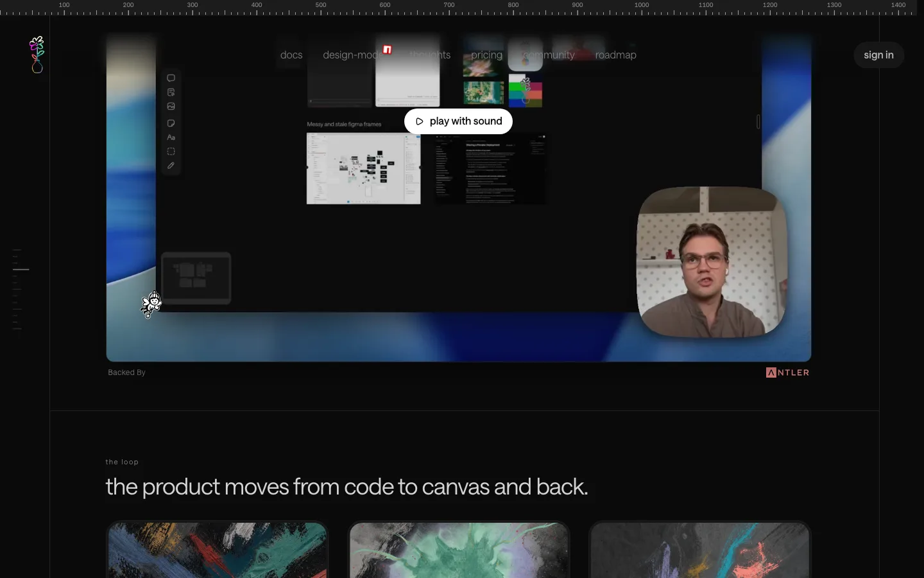
Task: Select the pencil draw tool
Action: pyautogui.click(x=171, y=166)
